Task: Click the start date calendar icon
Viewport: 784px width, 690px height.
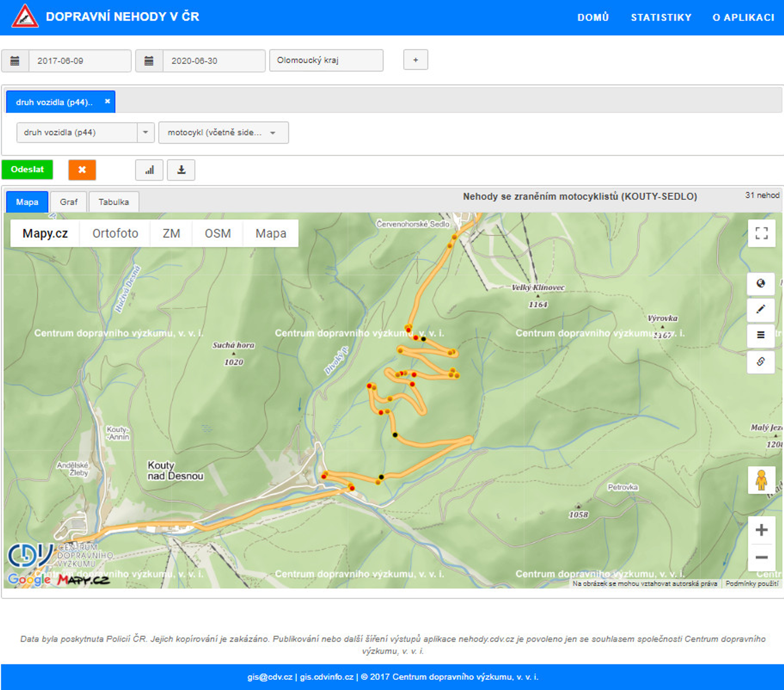Action: (15, 61)
